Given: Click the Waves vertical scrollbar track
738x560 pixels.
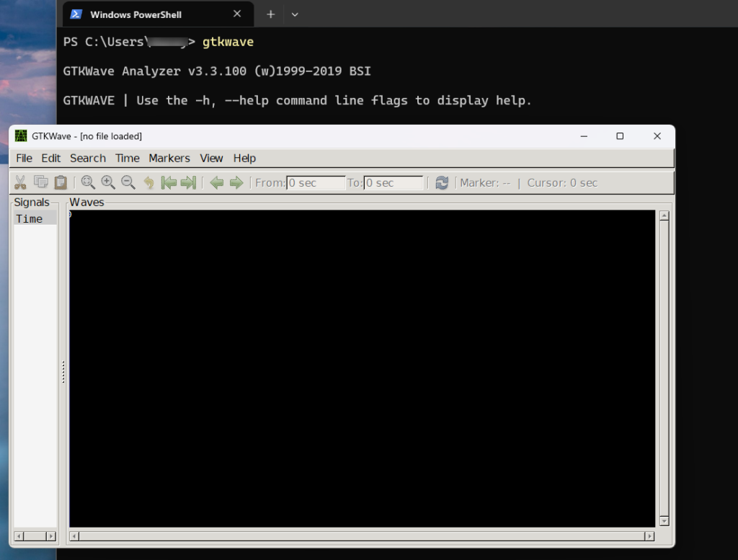Looking at the screenshot, I should tap(664, 368).
